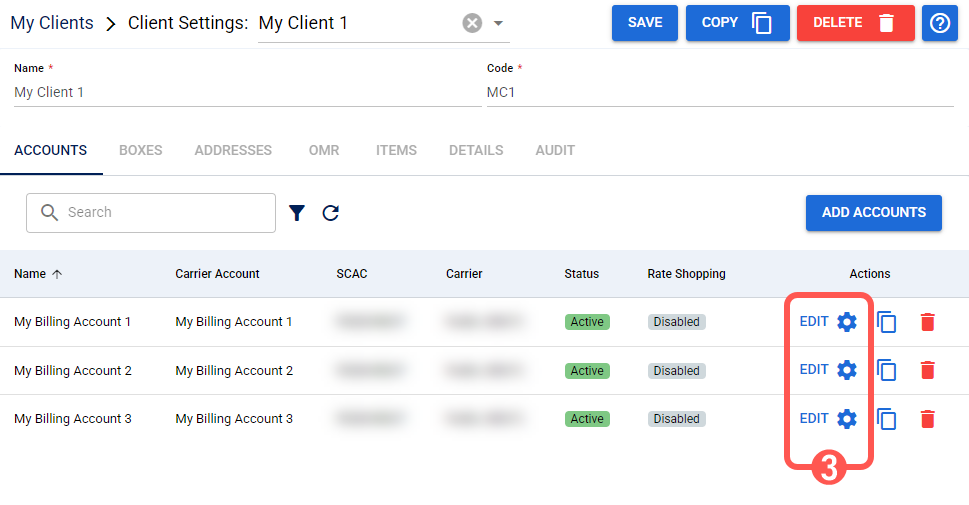Open the OMR tab
Screen dimensions: 969x505
coord(324,150)
